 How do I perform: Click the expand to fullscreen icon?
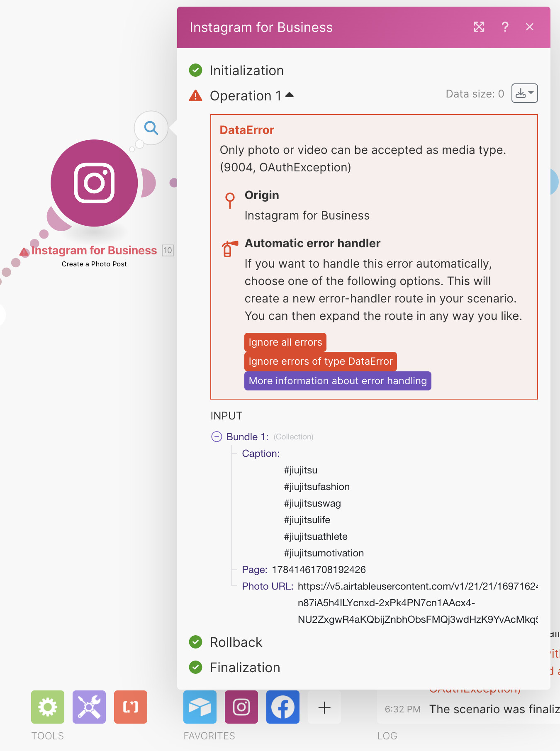479,27
